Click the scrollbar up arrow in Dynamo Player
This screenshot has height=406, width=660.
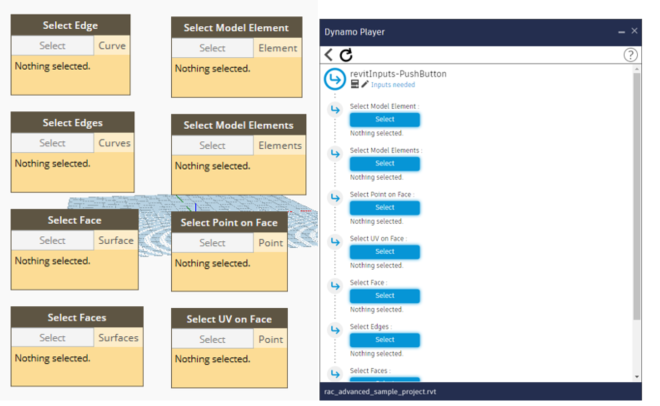pos(636,69)
